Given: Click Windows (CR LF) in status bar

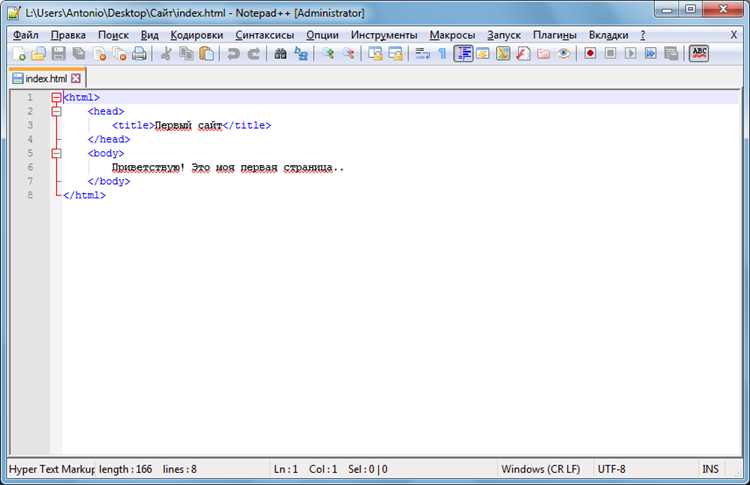Looking at the screenshot, I should click(x=540, y=469).
